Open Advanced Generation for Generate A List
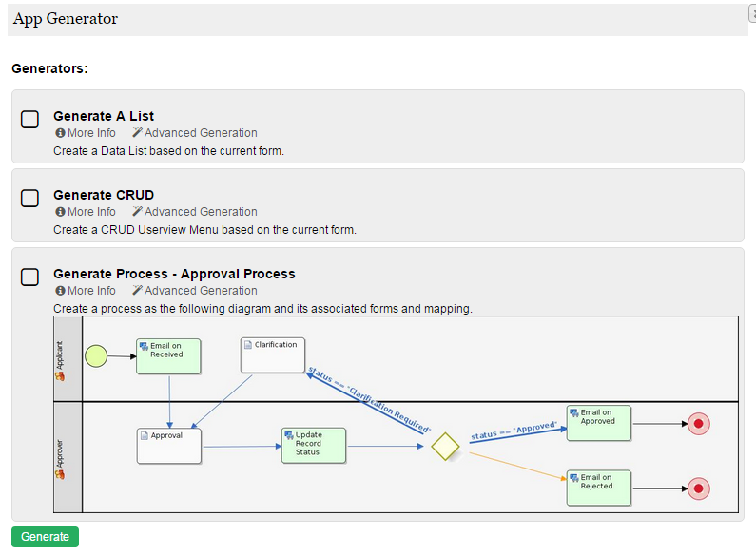Viewport: 756px width, 555px height. tap(195, 133)
